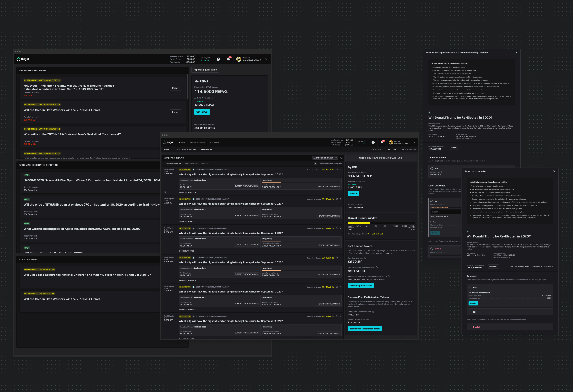Click Dispute Tentative Winner in the first market
Screen dimensions: 573x392
pos(329,187)
